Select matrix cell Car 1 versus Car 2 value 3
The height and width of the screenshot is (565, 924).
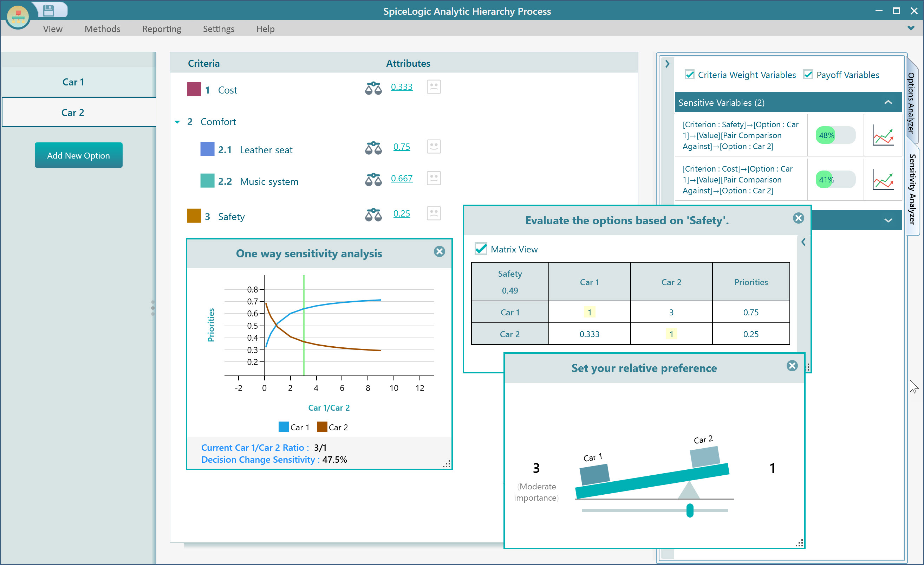(x=671, y=312)
